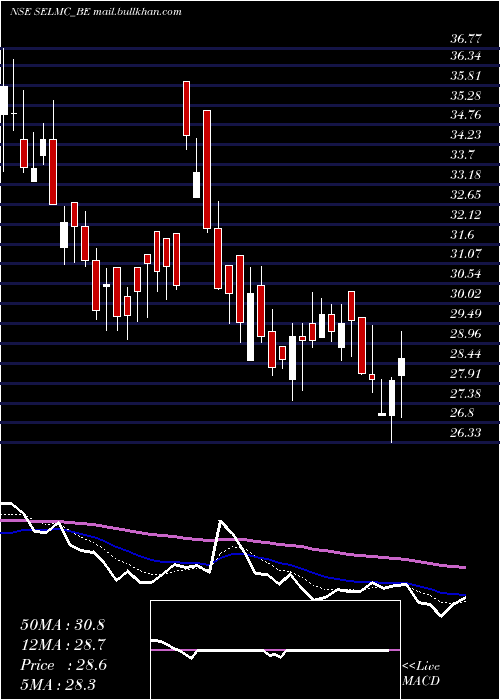Click the 34.23 price level label
Viewport: 500px width, 700px height.
point(466,135)
